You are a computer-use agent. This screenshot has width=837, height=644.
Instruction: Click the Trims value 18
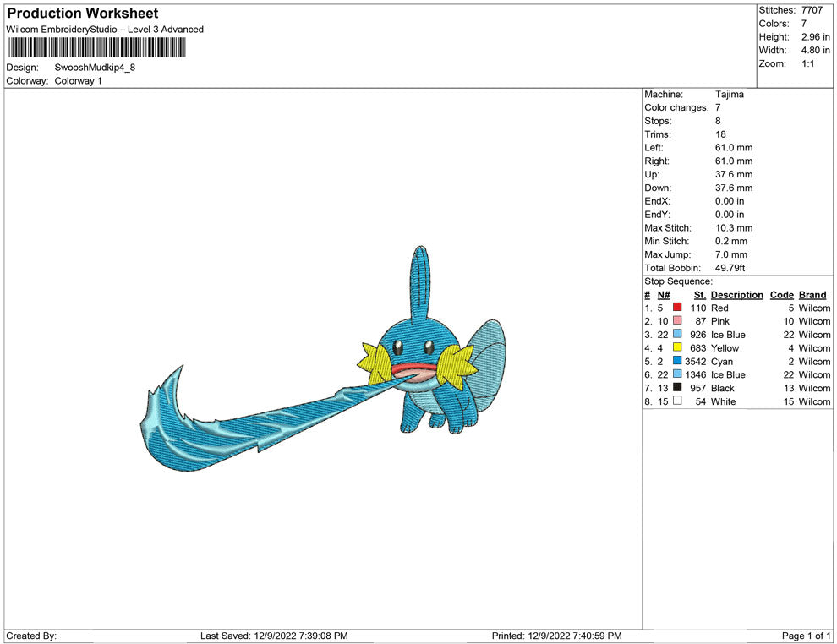pos(720,134)
